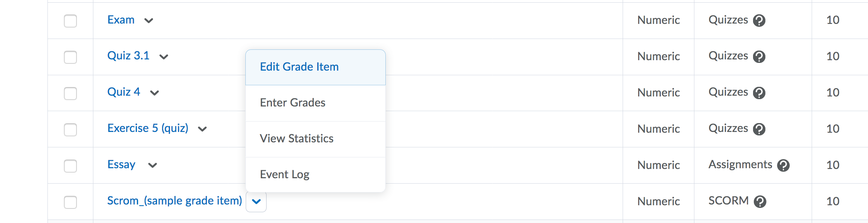This screenshot has width=868, height=223.
Task: Click the Exercise 5 (quiz) link
Action: [x=148, y=128]
